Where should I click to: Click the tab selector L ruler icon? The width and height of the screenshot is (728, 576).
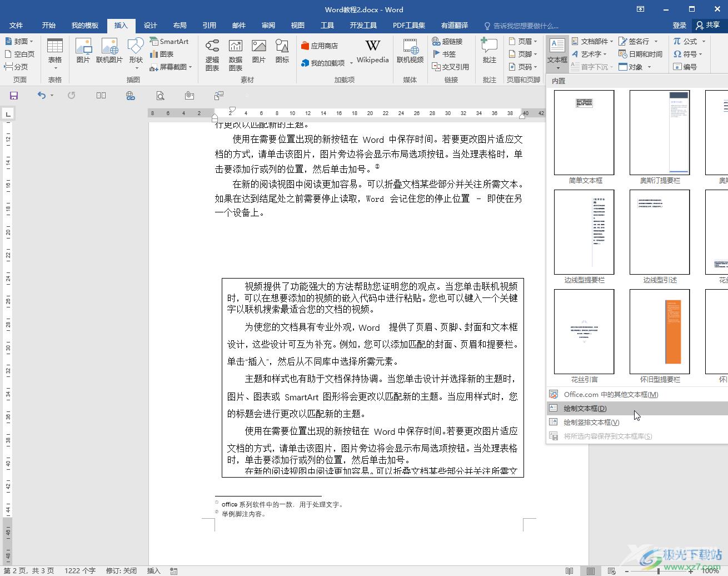pyautogui.click(x=8, y=115)
